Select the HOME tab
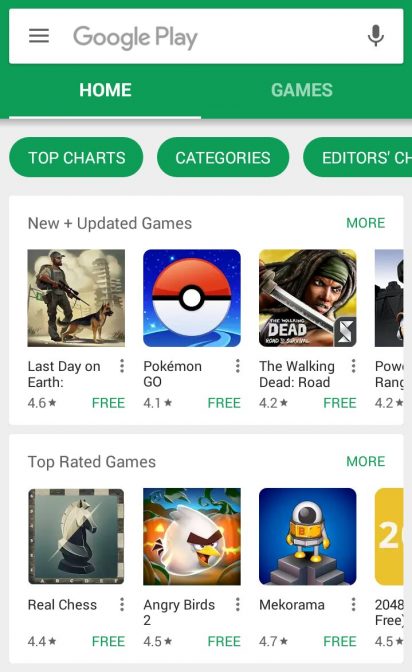This screenshot has width=412, height=672. 105,90
